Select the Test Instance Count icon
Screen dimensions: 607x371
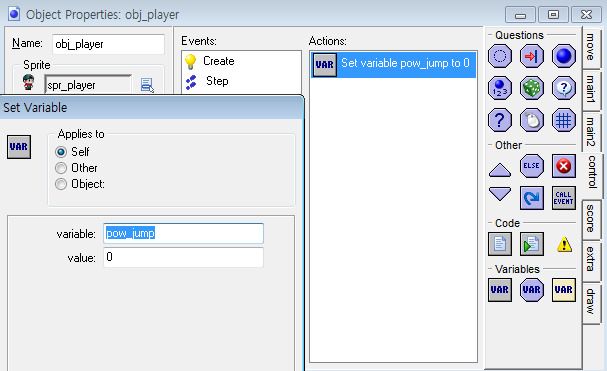[x=500, y=88]
